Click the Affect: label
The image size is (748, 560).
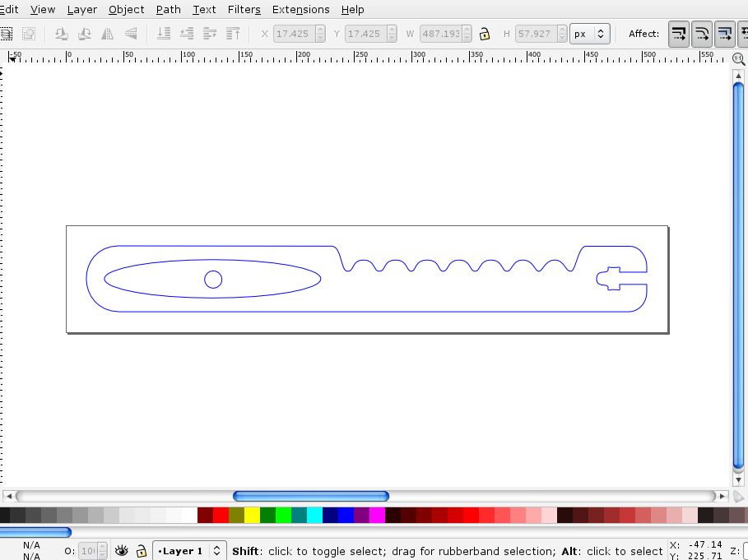[643, 34]
